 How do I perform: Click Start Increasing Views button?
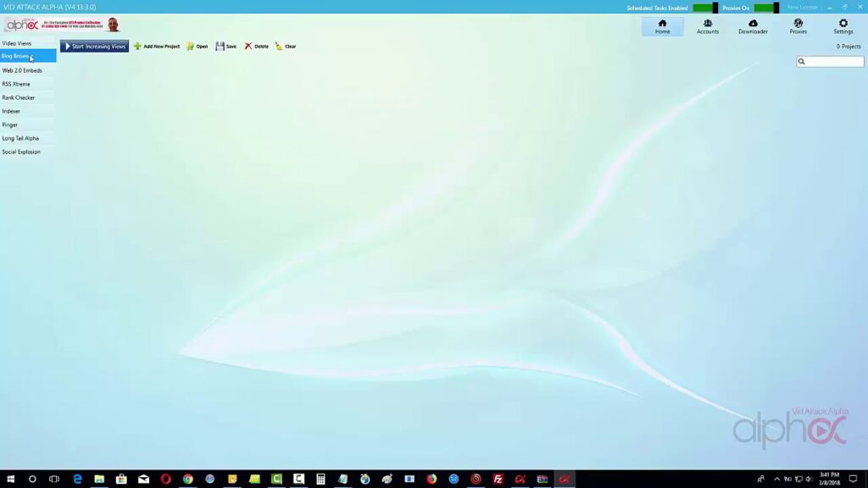pyautogui.click(x=95, y=47)
